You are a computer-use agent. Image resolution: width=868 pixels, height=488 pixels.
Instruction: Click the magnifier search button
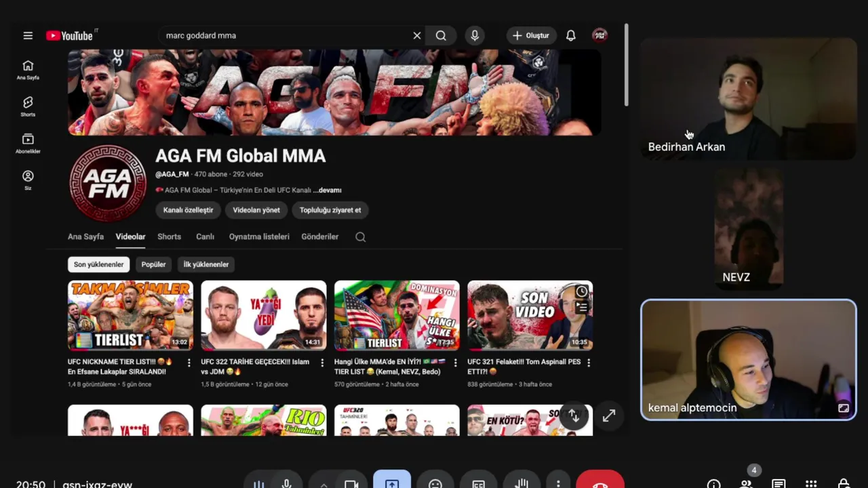[x=441, y=35]
